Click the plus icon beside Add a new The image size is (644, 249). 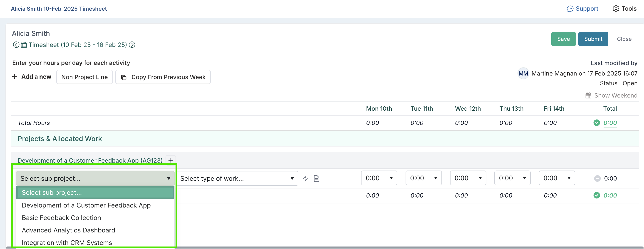(x=15, y=76)
